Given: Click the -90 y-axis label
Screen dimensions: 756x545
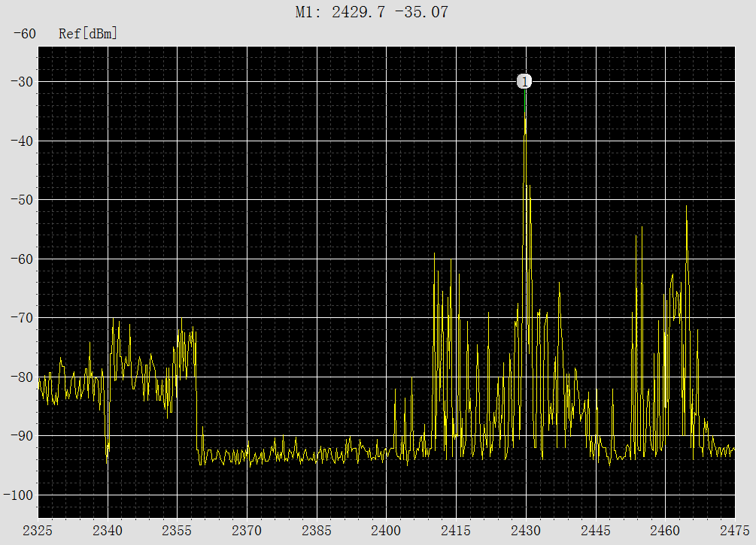Looking at the screenshot, I should pos(22,436).
